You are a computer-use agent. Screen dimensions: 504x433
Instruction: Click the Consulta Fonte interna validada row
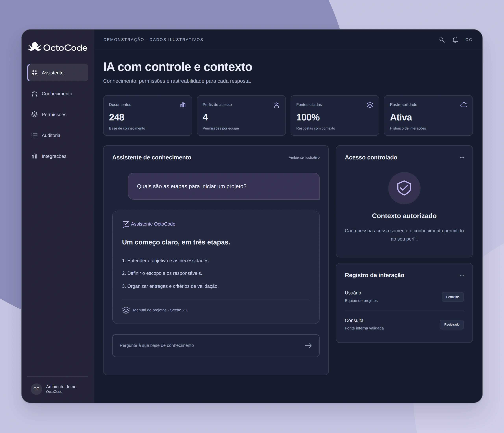tap(404, 325)
